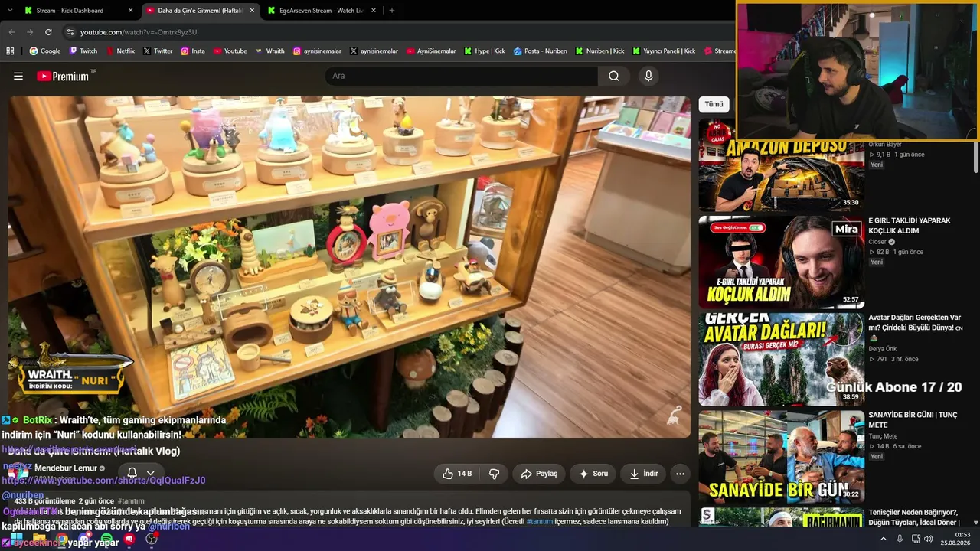Select the Tümü filter chip
The width and height of the screenshot is (980, 551).
click(714, 104)
